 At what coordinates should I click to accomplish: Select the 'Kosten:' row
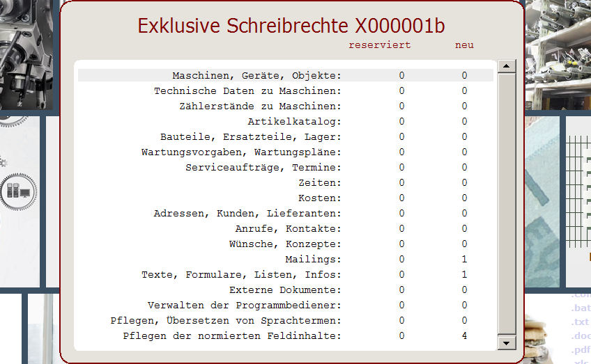pyautogui.click(x=285, y=198)
